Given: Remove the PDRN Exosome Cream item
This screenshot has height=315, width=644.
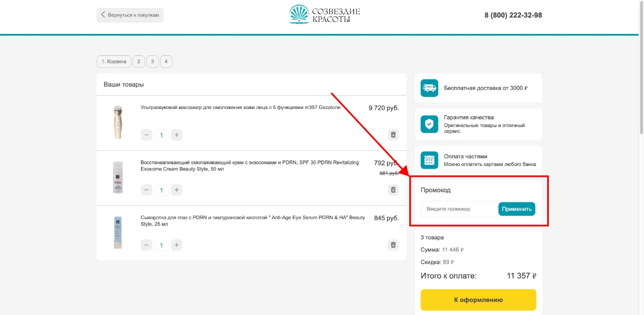Looking at the screenshot, I should [392, 190].
